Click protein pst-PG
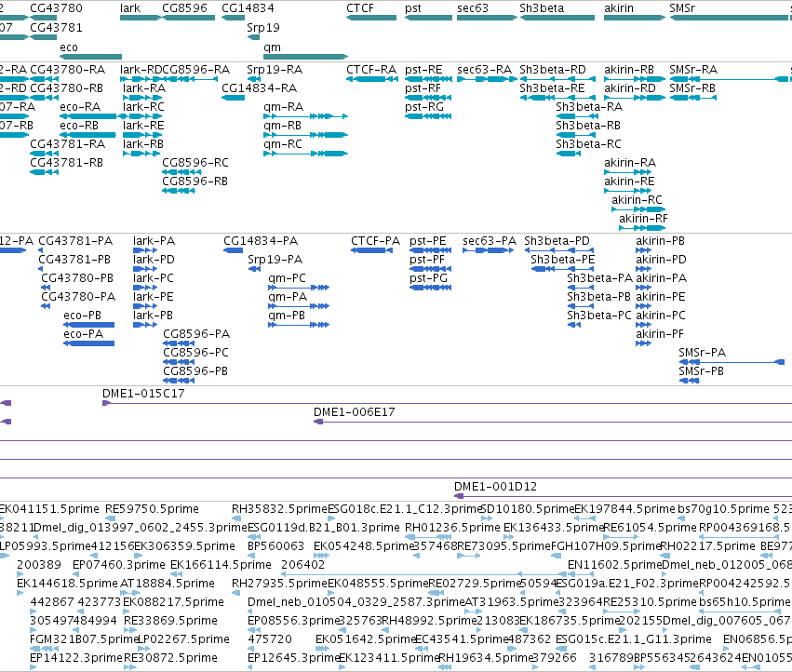The height and width of the screenshot is (672, 792). [428, 278]
